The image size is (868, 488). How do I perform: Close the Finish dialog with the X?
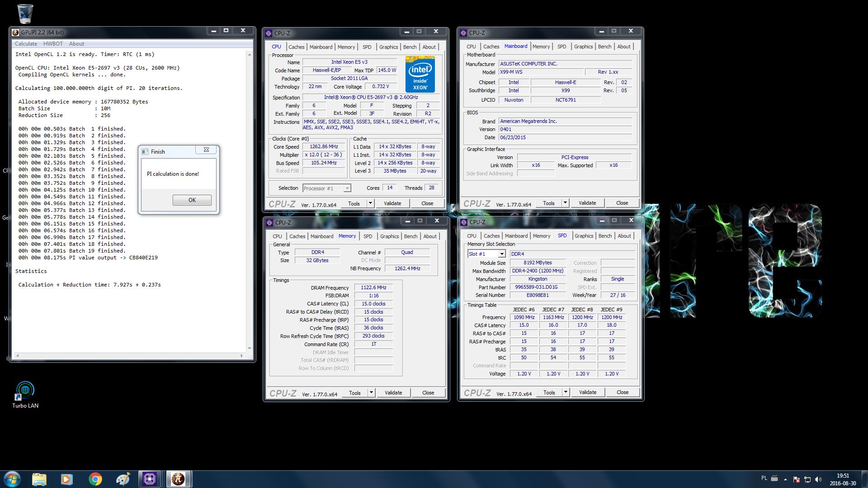coord(206,150)
